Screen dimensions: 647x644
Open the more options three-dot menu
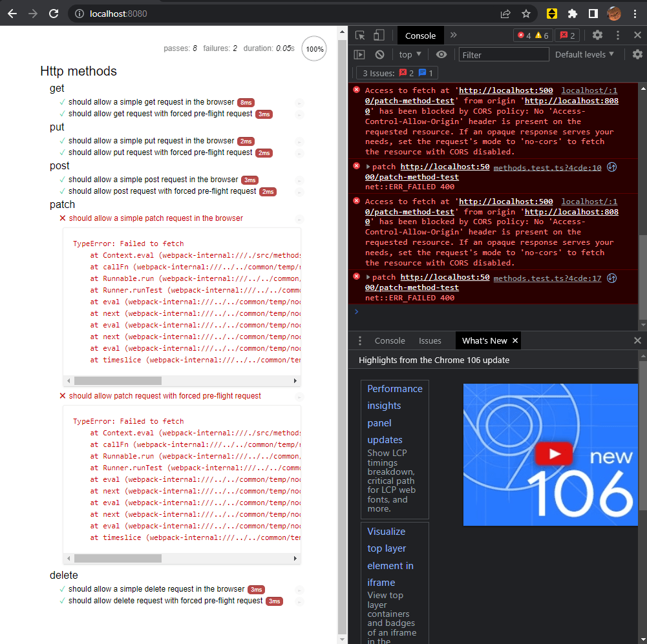tap(617, 35)
